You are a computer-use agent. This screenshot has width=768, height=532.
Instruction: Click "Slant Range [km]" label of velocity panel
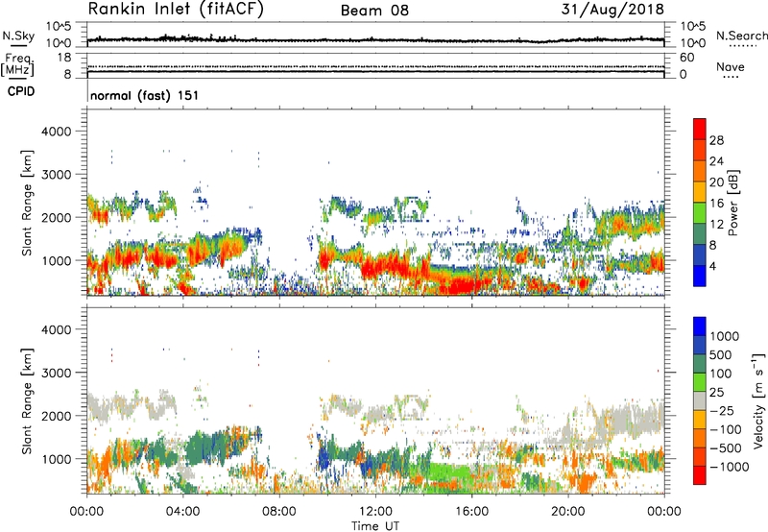tap(27, 401)
